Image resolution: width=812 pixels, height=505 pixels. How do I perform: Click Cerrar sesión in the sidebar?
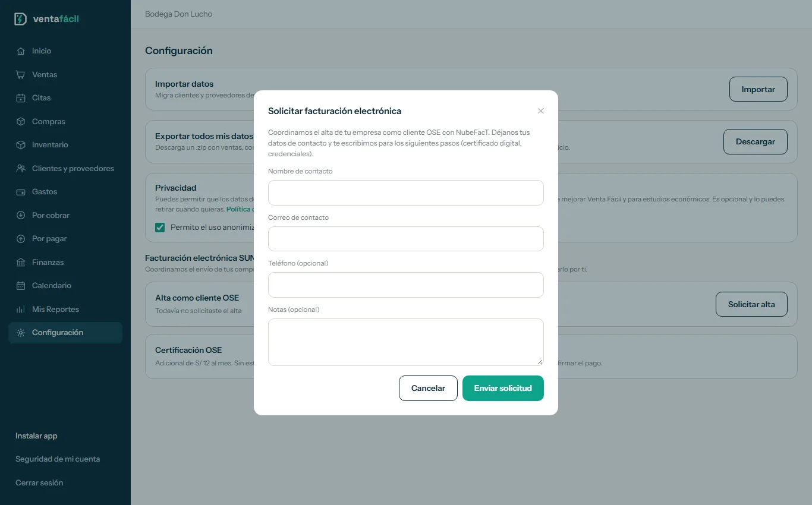(x=39, y=483)
